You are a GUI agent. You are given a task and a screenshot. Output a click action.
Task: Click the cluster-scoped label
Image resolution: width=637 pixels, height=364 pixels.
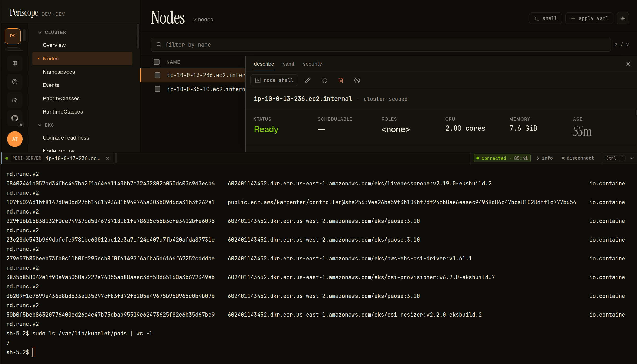(x=385, y=99)
